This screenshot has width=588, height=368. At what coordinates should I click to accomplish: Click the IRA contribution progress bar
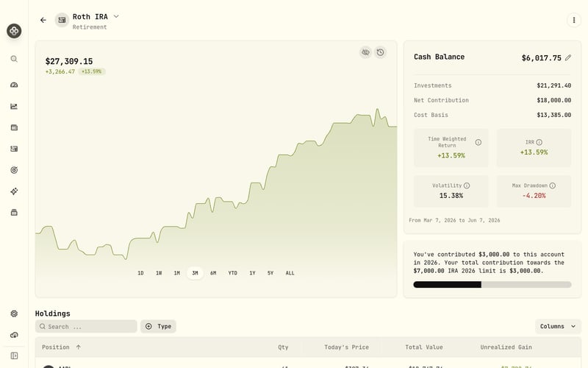(x=492, y=285)
